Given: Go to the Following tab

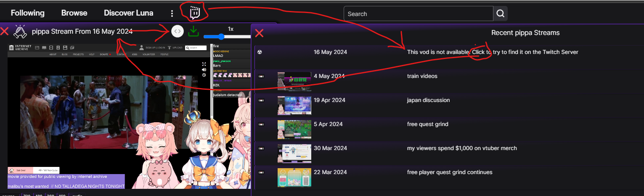Looking at the screenshot, I should click(28, 13).
